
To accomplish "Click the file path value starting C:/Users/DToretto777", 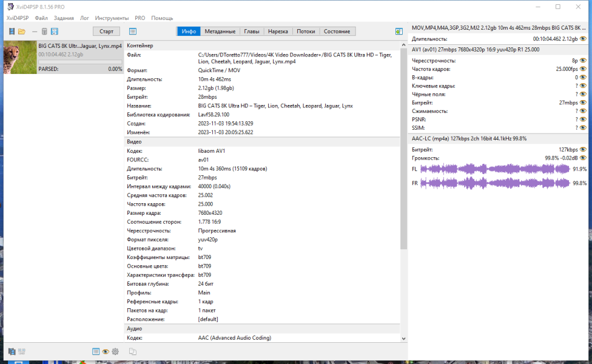I will 295,58.
